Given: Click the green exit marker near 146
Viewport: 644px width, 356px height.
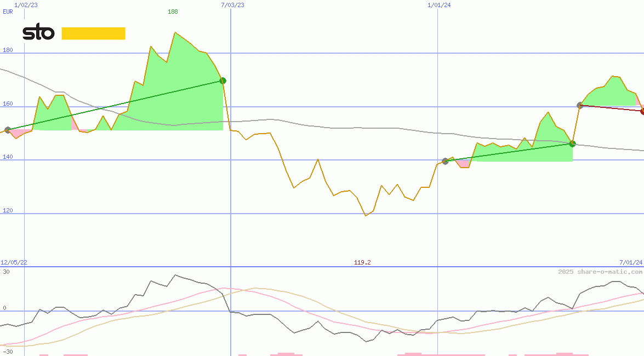Looking at the screenshot, I should [x=572, y=143].
